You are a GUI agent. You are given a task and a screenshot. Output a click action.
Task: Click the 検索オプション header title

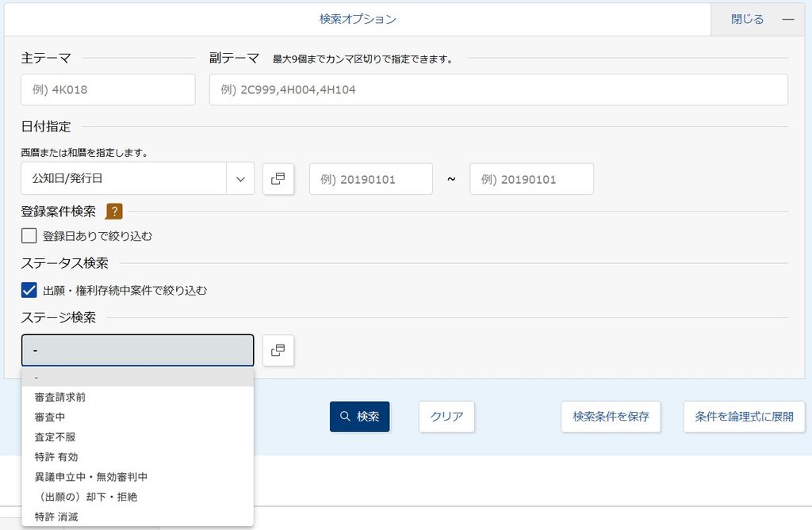(x=358, y=19)
